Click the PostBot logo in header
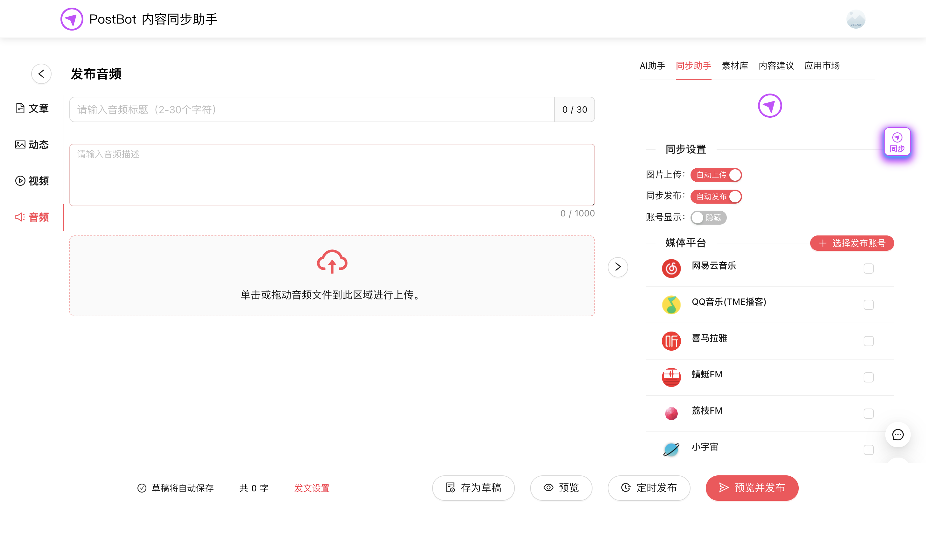 (x=72, y=19)
